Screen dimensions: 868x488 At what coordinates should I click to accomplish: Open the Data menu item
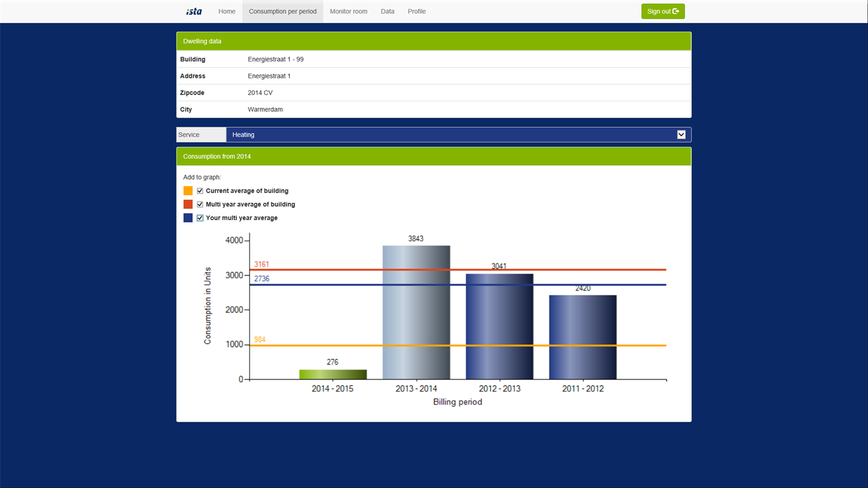(x=388, y=11)
